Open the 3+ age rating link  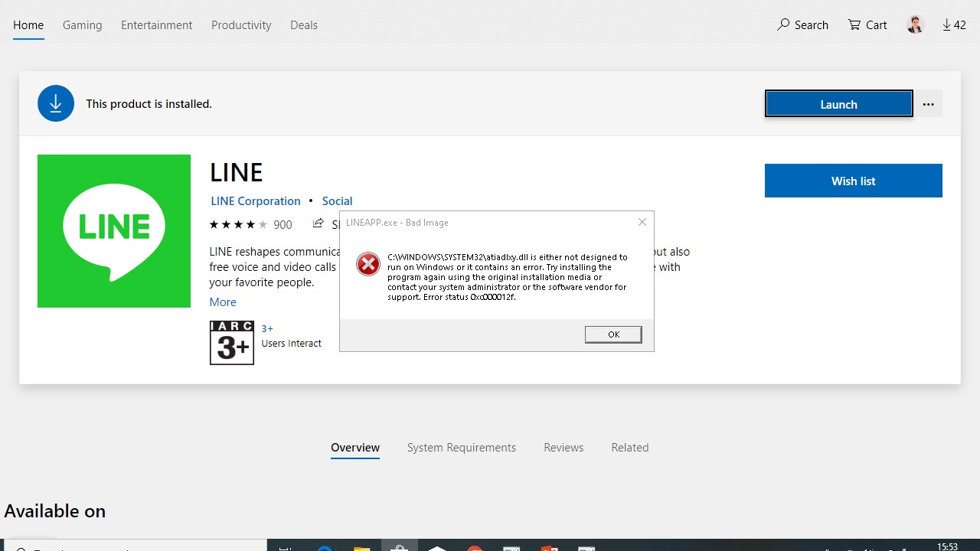coord(267,328)
